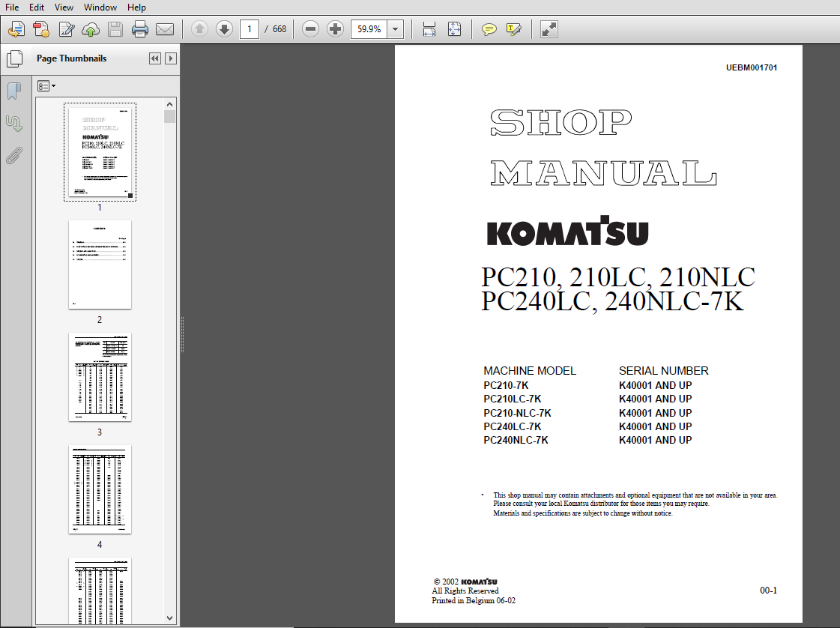
Task: Go to previous page with up arrow
Action: [200, 29]
